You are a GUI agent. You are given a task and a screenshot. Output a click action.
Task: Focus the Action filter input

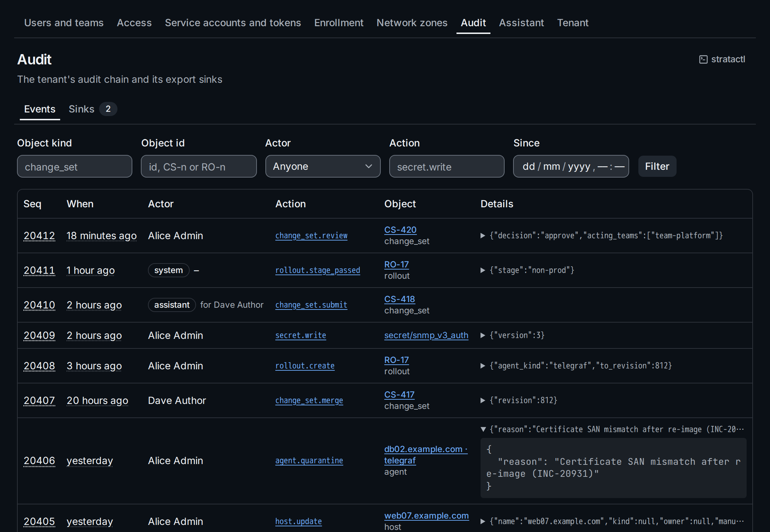pos(447,166)
